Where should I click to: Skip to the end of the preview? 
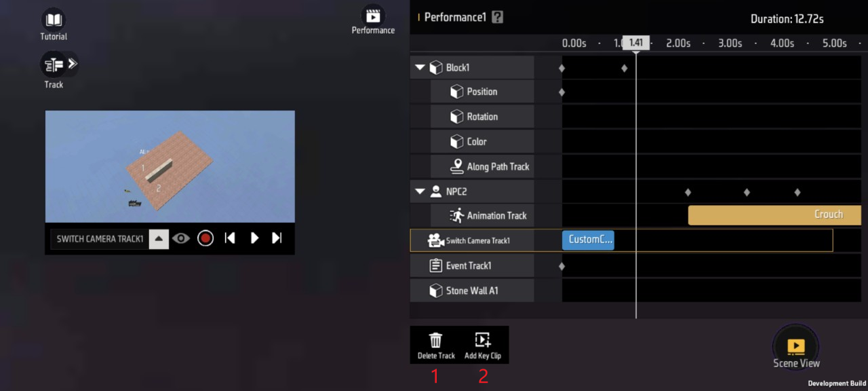277,238
